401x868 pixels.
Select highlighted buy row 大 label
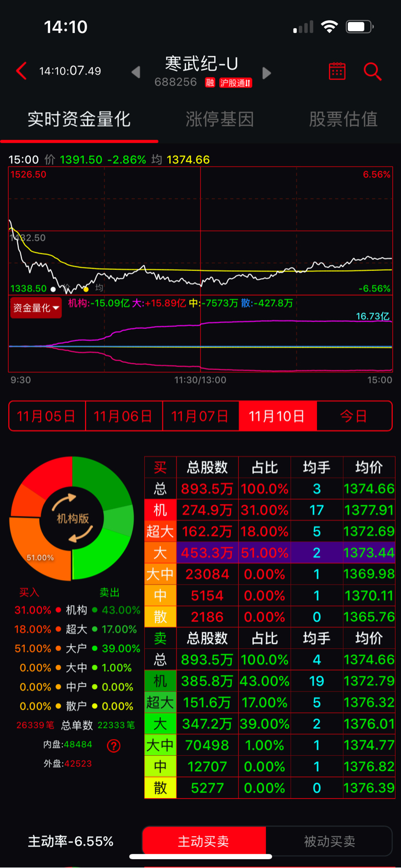pos(160,553)
